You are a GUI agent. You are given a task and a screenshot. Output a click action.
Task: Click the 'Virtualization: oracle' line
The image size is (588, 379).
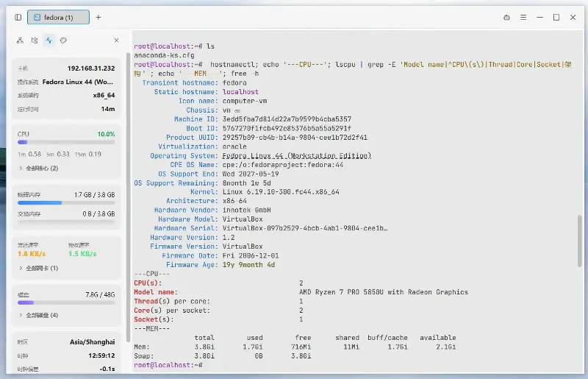(202, 146)
